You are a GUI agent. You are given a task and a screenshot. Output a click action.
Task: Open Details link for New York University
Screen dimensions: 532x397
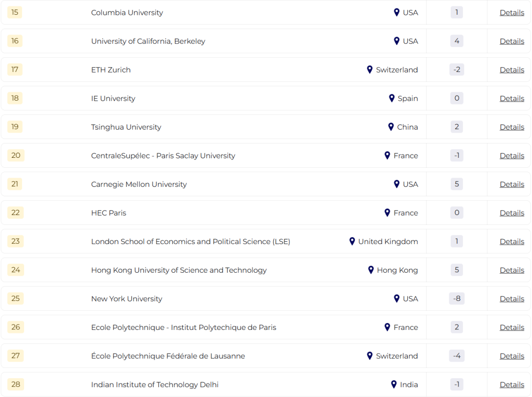[512, 298]
